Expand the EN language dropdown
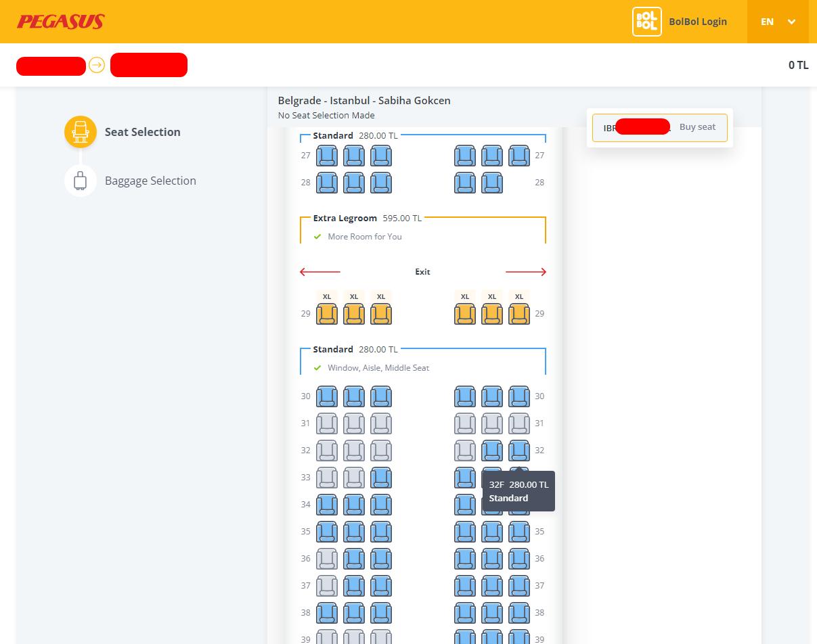 777,21
